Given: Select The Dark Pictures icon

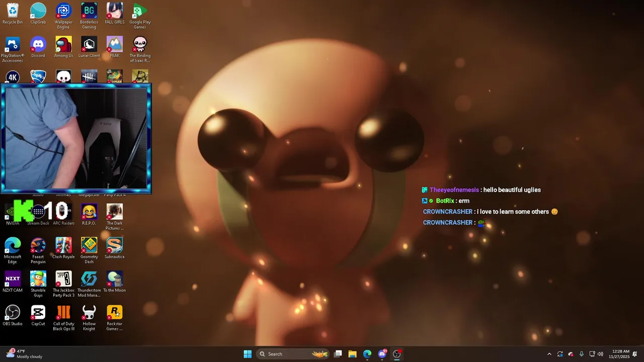Looking at the screenshot, I should 115,217.
